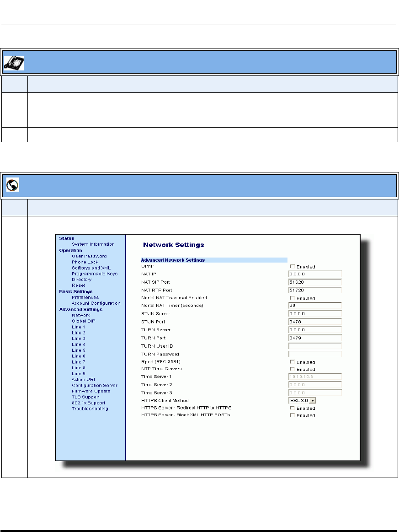Click the TURN Password field
Screen dimensions: 399x532
pos(315,354)
